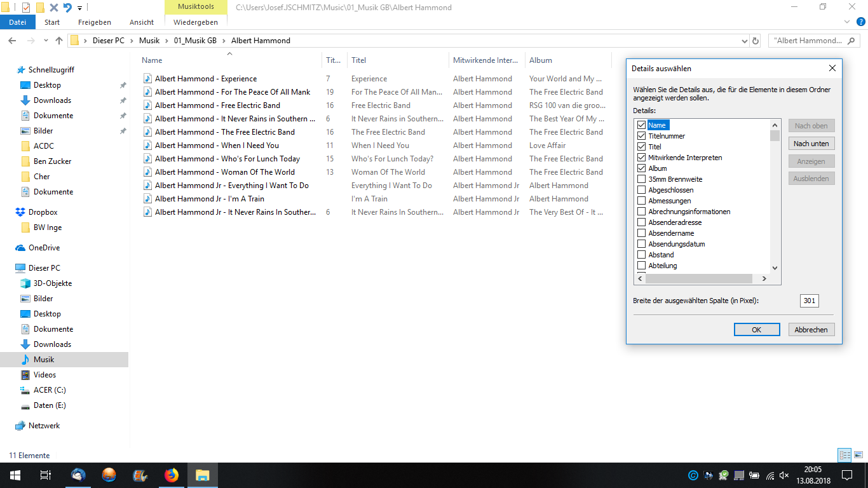Click the Delete X icon in quick access toolbar
868x488 pixels.
[54, 8]
